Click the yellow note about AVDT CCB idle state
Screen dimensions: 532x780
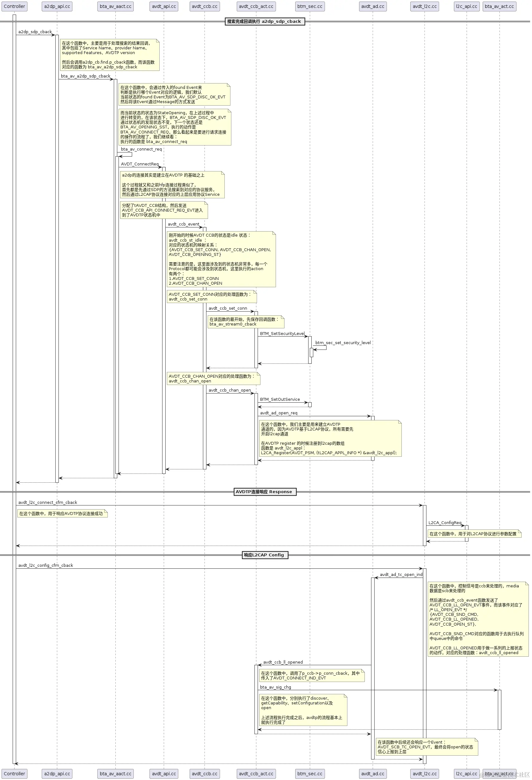pos(221,258)
